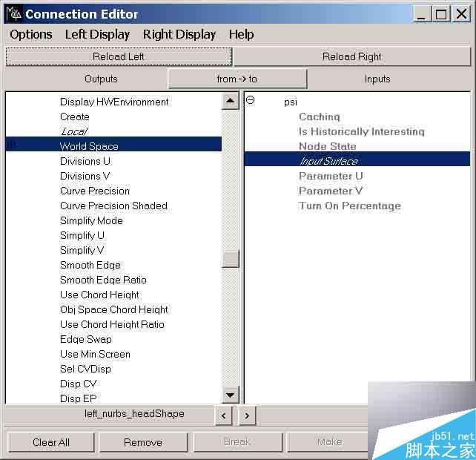476x460 pixels.
Task: Select the Parameter V input attribute
Action: (331, 191)
